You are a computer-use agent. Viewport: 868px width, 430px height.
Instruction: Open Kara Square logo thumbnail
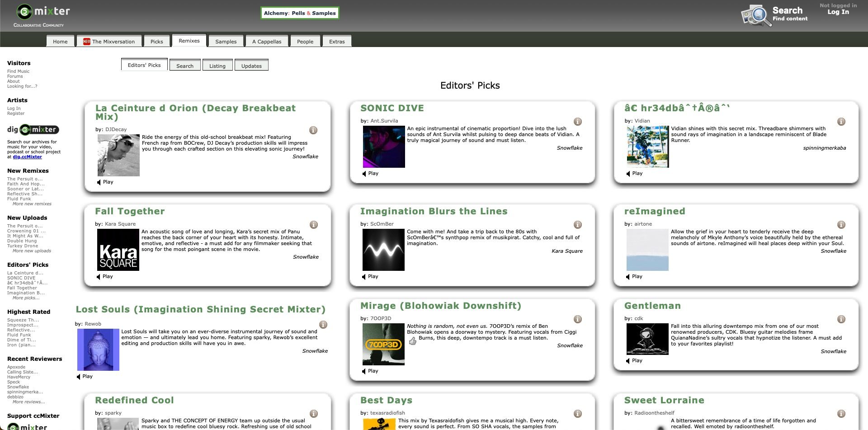(118, 250)
